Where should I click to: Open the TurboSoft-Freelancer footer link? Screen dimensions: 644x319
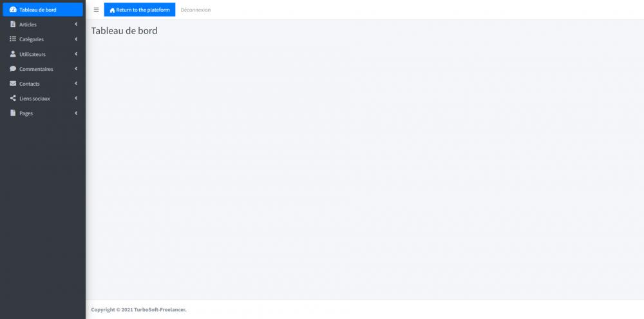pos(160,309)
